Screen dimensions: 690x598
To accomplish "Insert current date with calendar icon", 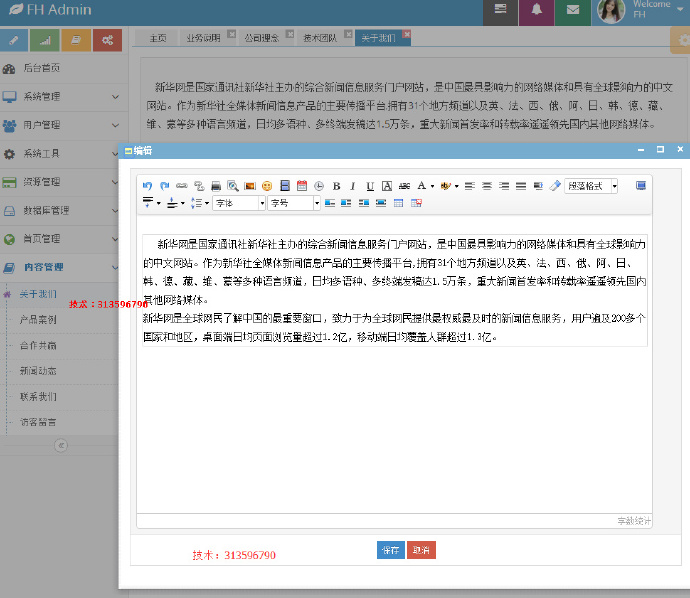I will 302,186.
